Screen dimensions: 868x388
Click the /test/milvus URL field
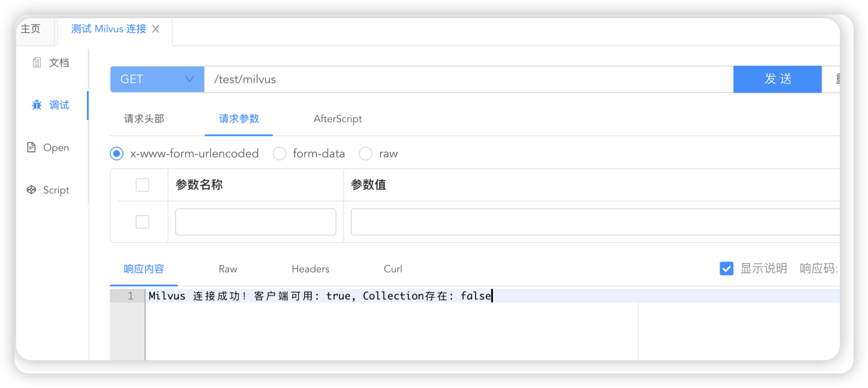point(469,79)
